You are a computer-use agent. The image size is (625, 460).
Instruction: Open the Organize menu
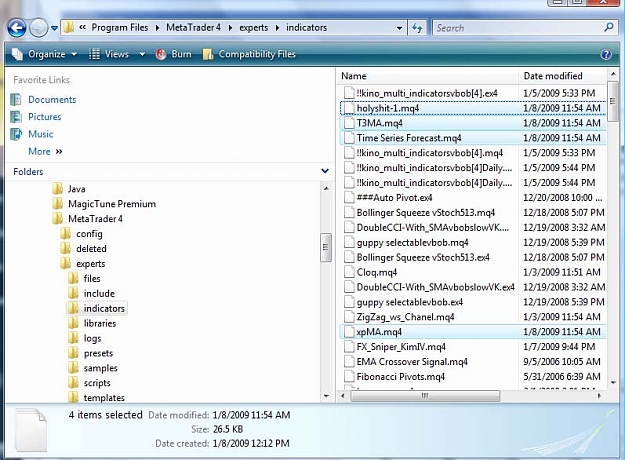click(x=44, y=54)
